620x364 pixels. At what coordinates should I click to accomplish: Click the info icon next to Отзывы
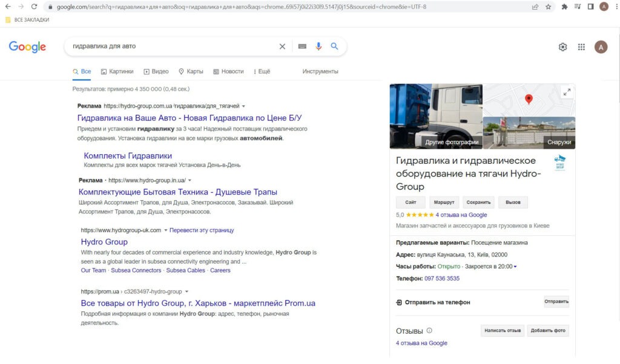click(x=429, y=331)
